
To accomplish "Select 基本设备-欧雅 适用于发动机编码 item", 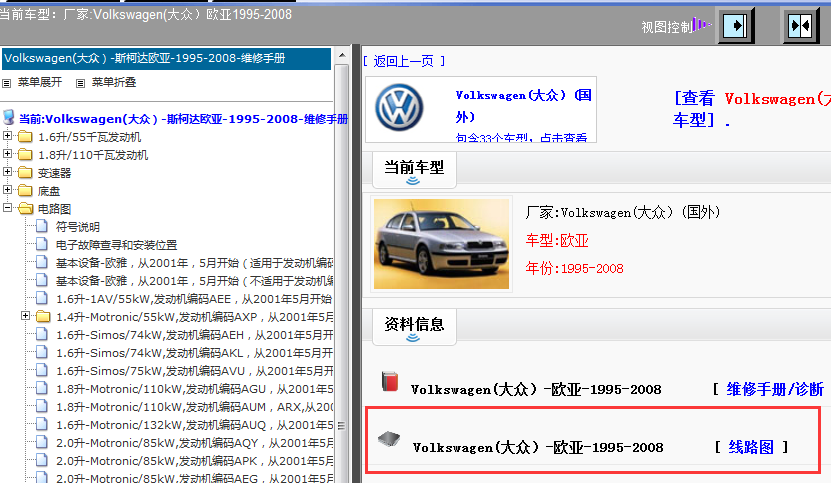I will tap(195, 263).
